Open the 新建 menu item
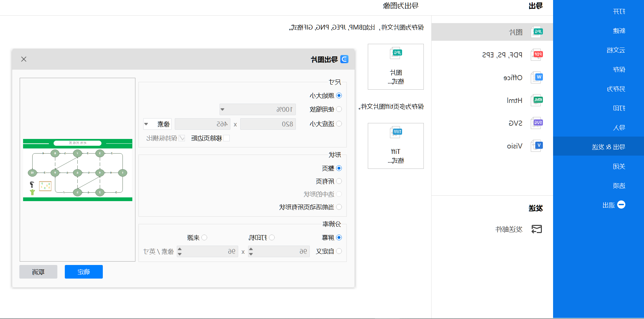Viewport: 644px width, 319px height. (x=619, y=31)
